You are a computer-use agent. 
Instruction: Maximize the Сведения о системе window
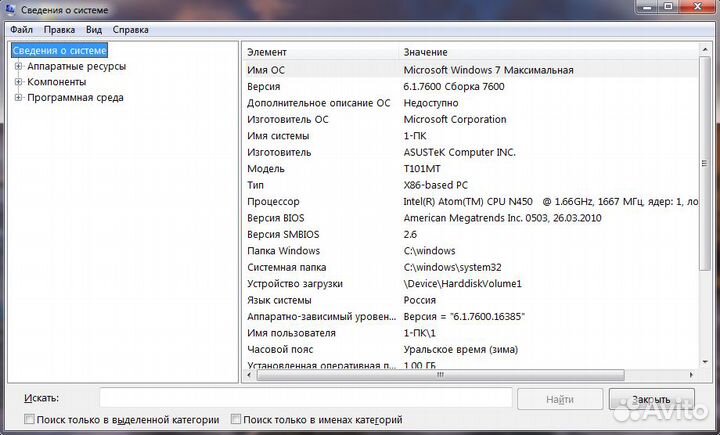coord(668,6)
